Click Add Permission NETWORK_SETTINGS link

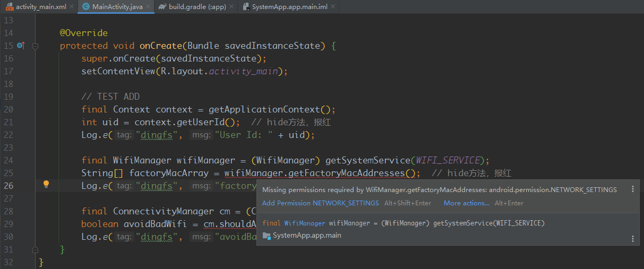pyautogui.click(x=320, y=203)
